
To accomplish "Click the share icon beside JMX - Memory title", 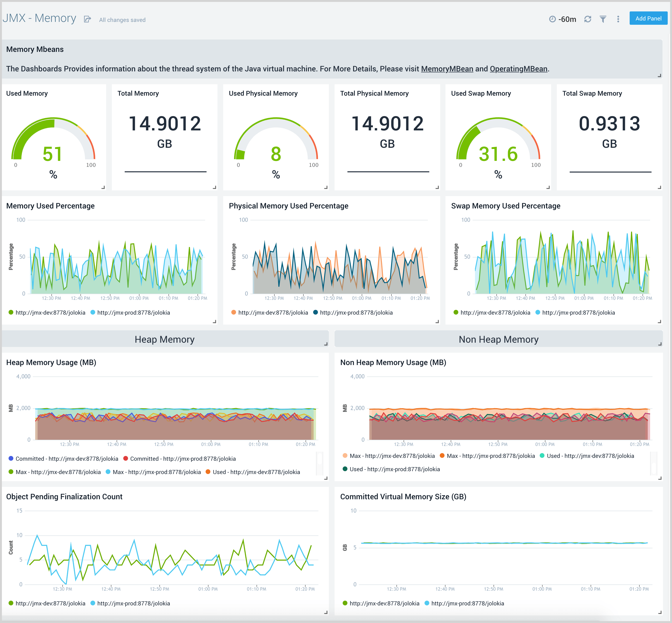I will click(x=87, y=19).
